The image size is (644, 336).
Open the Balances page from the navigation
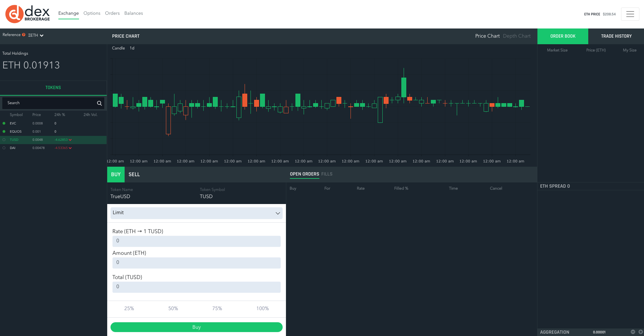(133, 13)
